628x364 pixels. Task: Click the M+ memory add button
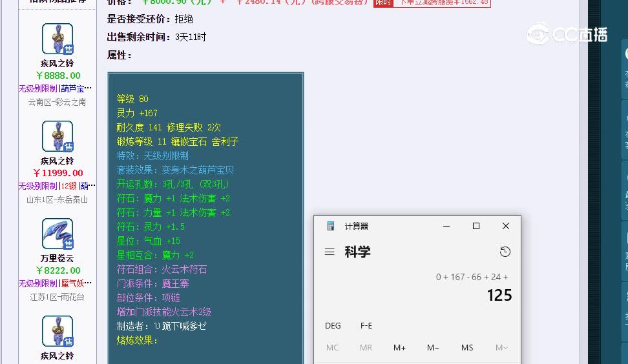click(399, 348)
